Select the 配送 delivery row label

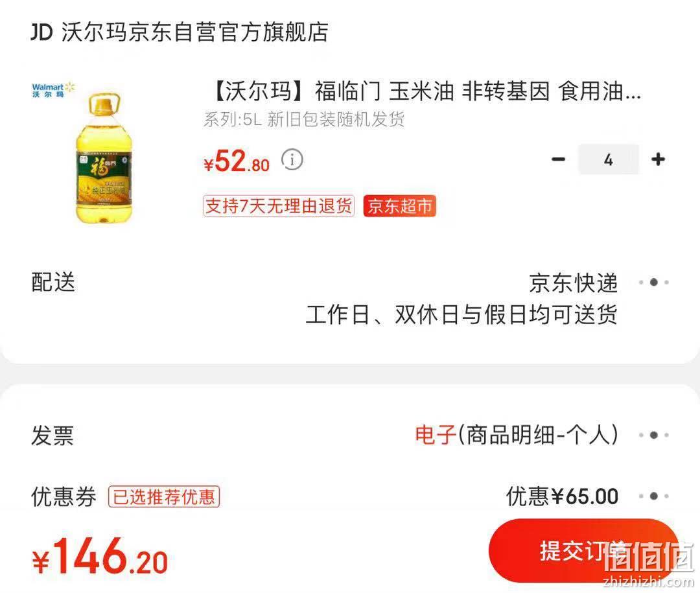tap(53, 282)
